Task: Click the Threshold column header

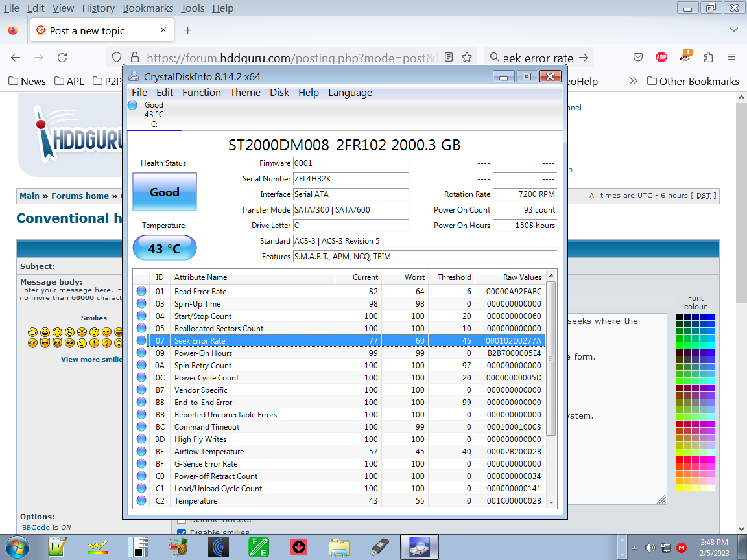Action: tap(451, 277)
